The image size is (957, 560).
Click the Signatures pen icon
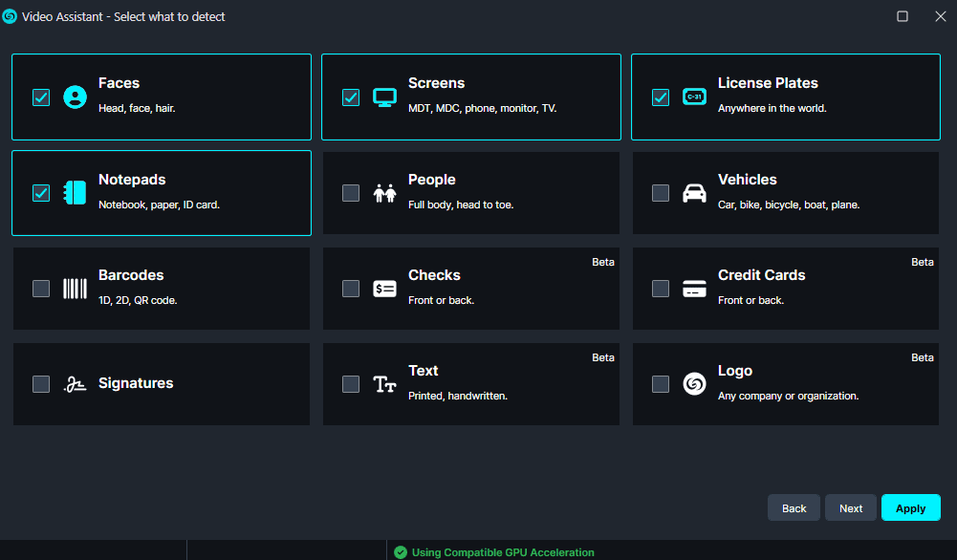point(75,384)
